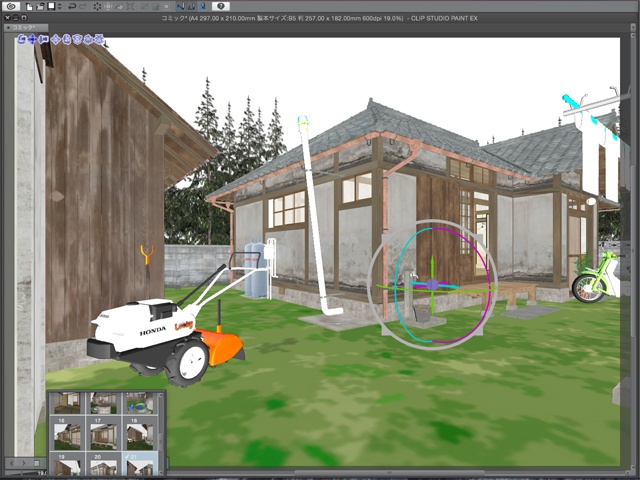Select the fourth object-move manipulator icon
The image size is (640, 480).
(x=56, y=39)
